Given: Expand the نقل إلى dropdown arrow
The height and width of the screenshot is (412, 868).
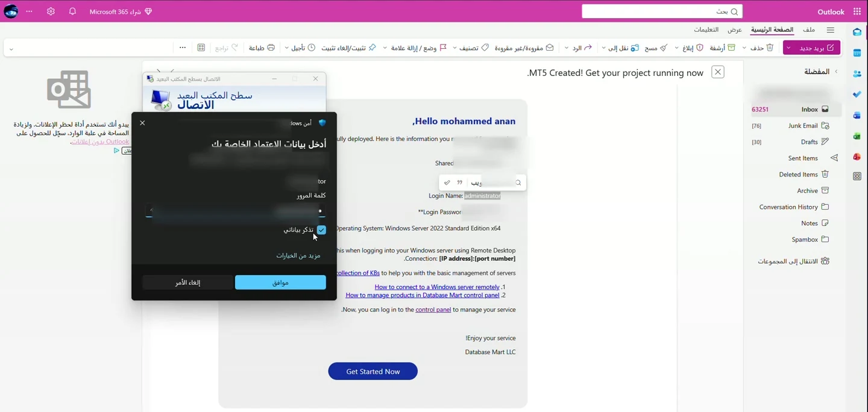Looking at the screenshot, I should coord(603,48).
